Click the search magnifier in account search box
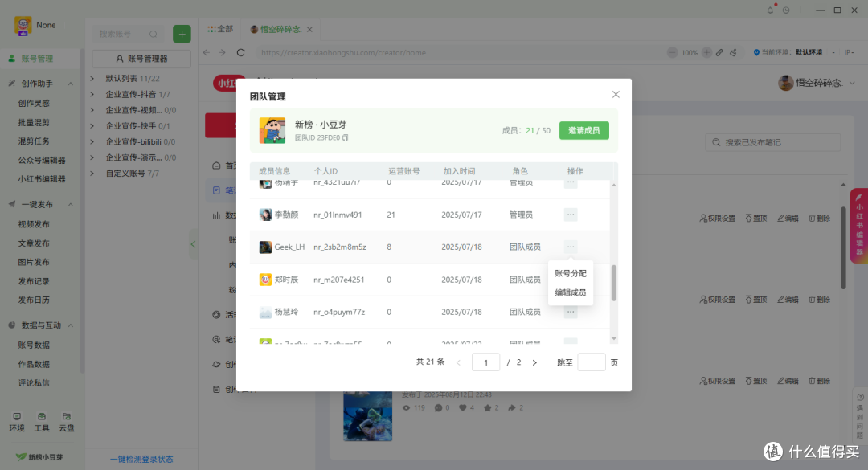This screenshot has height=470, width=868. coord(154,35)
